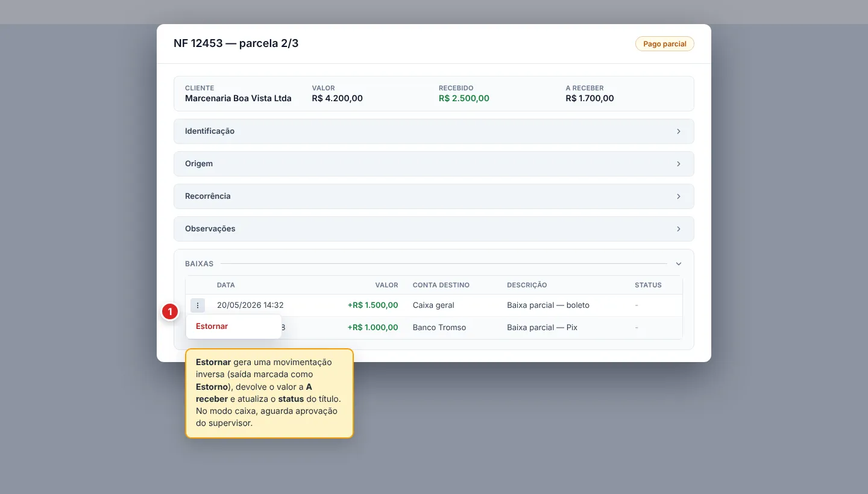Click the Pago parcial status badge
The image size is (868, 494).
click(x=664, y=44)
